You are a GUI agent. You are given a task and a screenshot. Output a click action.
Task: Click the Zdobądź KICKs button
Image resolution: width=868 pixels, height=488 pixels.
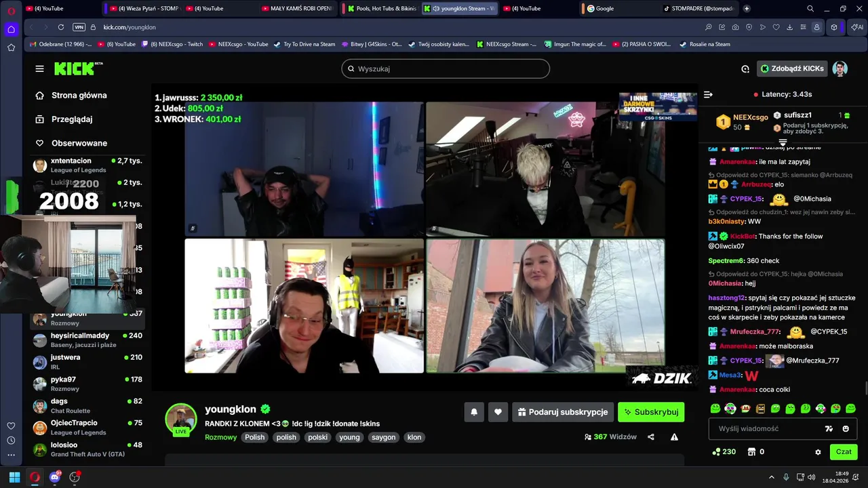(792, 68)
